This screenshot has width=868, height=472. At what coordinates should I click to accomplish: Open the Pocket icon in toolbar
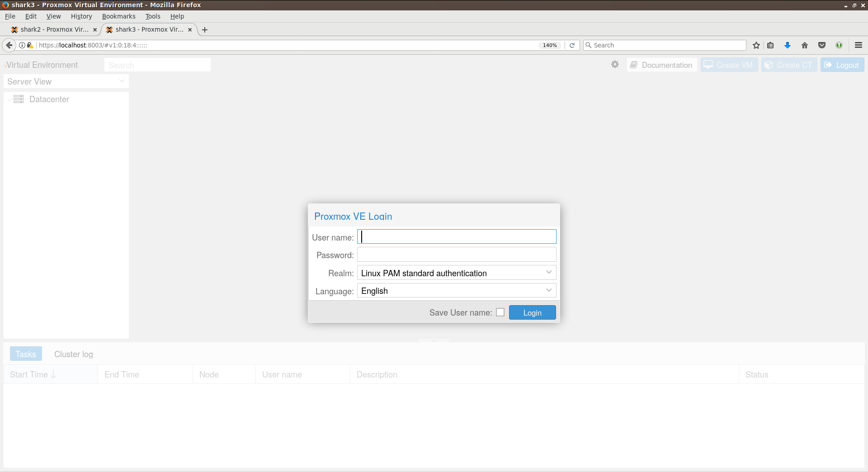pyautogui.click(x=822, y=45)
